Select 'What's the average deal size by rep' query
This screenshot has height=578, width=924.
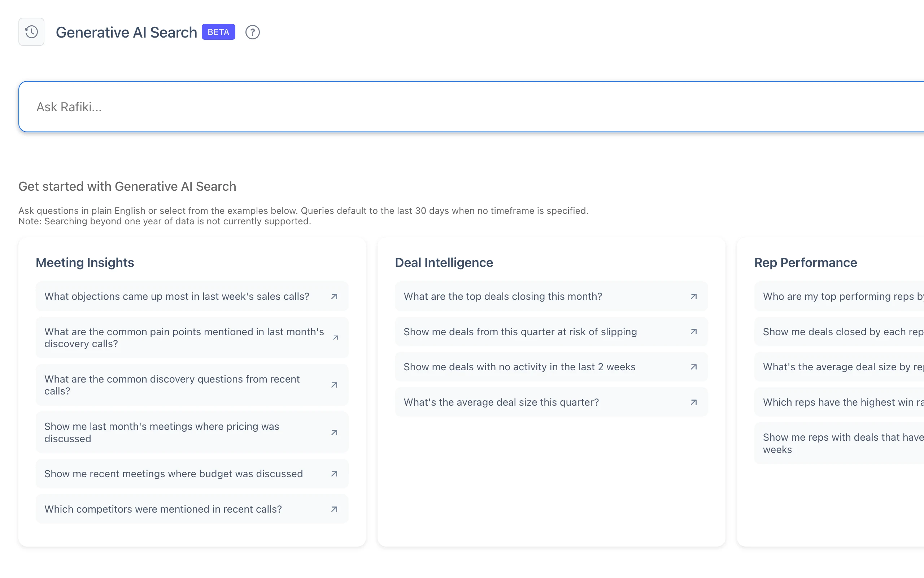point(839,367)
